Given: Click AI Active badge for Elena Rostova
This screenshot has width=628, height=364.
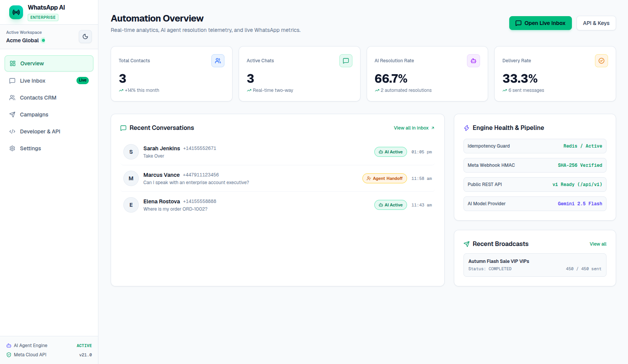Looking at the screenshot, I should 390,205.
